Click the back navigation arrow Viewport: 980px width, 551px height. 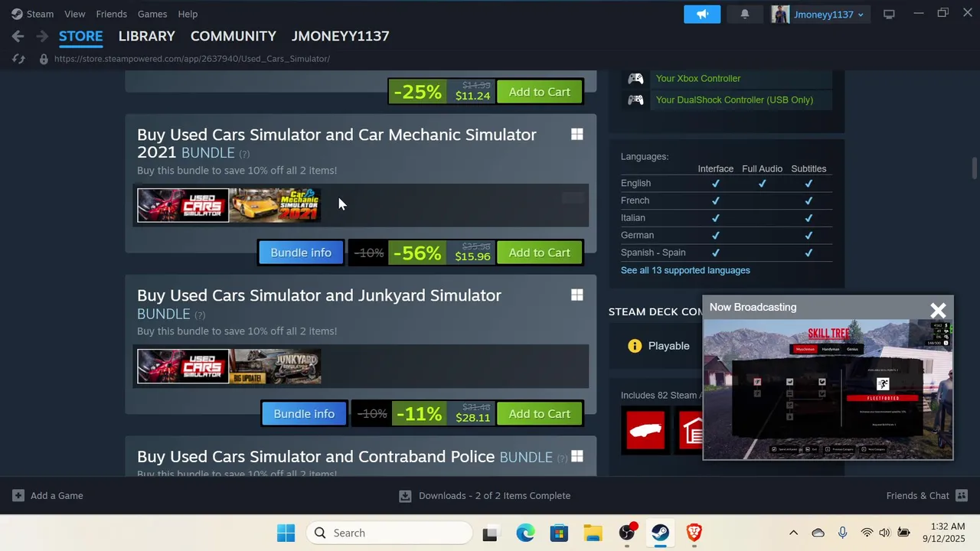[18, 36]
